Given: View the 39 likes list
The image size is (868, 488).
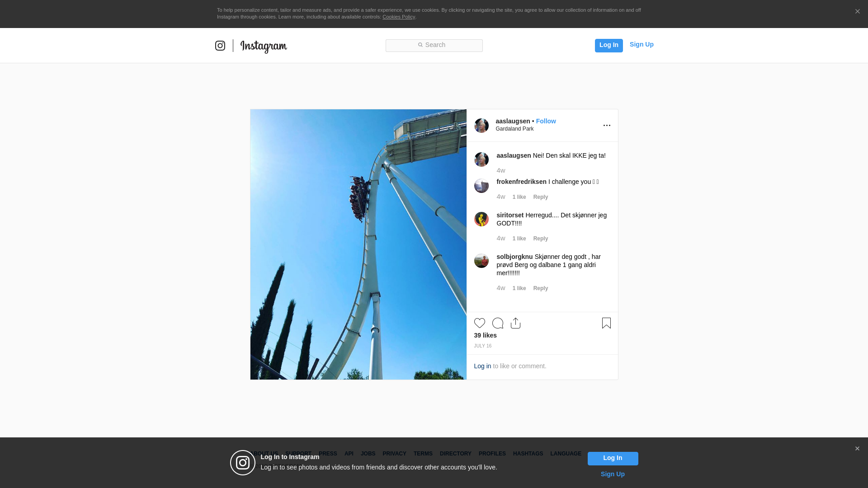Looking at the screenshot, I should 485,335.
